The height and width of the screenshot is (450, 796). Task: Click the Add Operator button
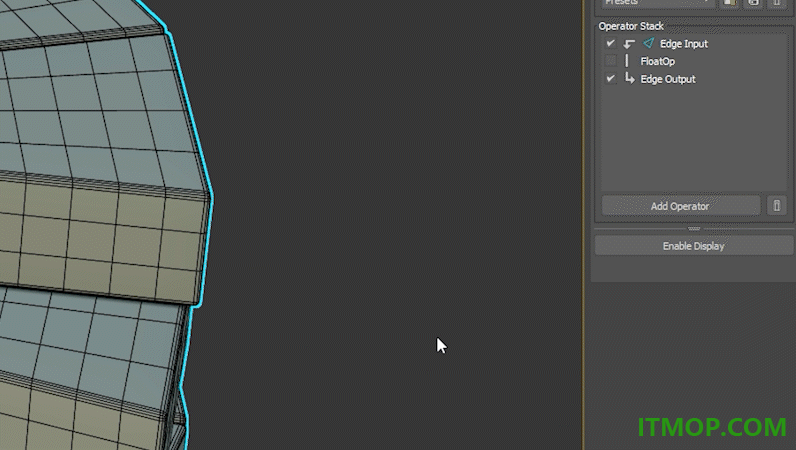680,206
